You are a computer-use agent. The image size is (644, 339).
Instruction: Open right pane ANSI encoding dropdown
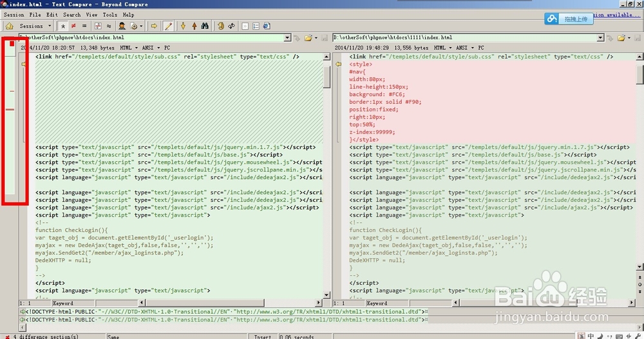pos(465,48)
